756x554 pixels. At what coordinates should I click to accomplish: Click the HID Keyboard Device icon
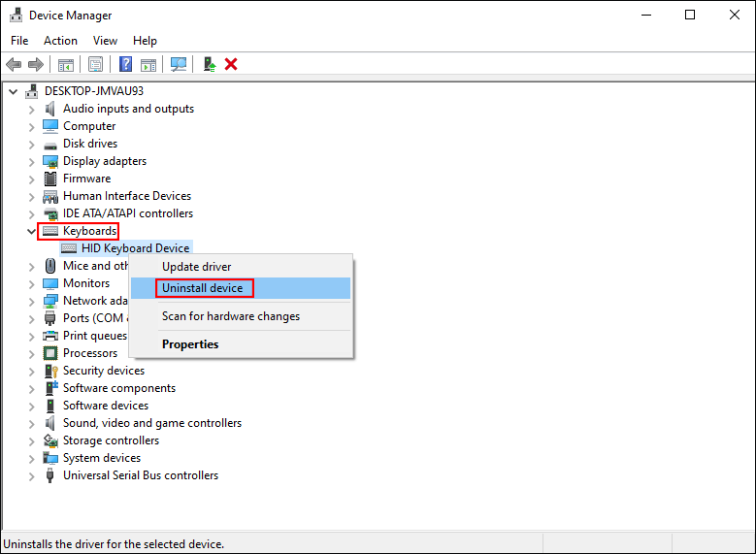coord(69,248)
